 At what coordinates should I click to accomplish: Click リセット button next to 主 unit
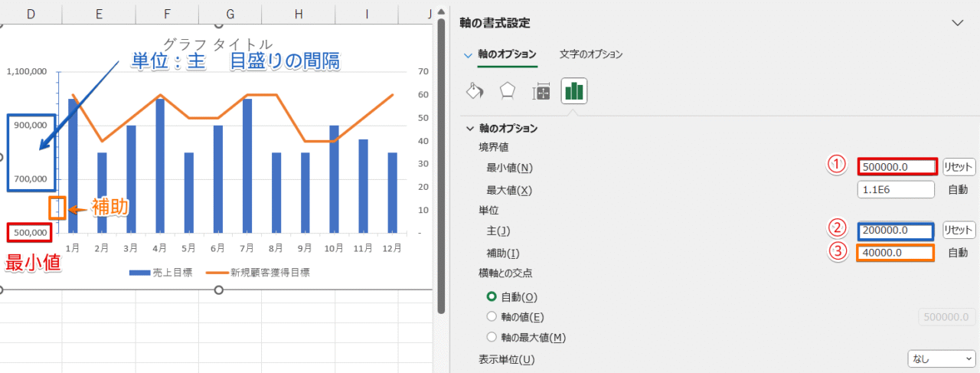point(959,230)
